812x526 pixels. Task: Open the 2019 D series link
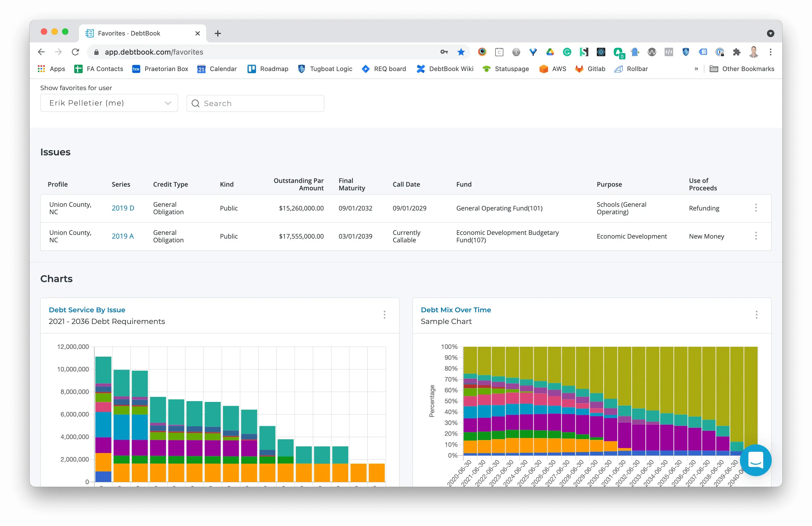coord(123,208)
